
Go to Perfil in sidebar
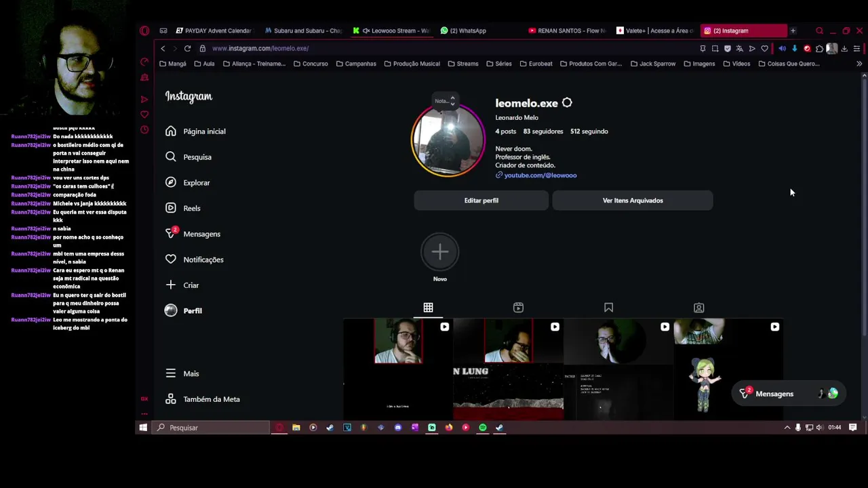pos(183,310)
